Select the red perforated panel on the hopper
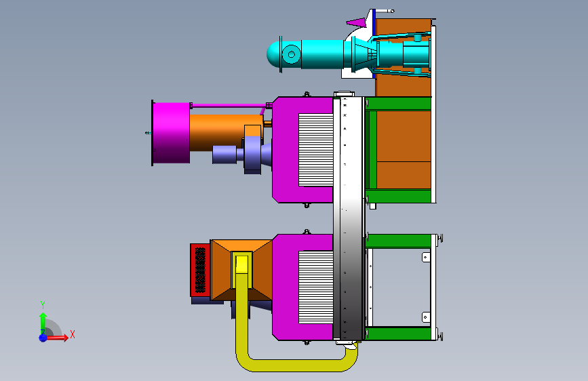 (x=200, y=270)
